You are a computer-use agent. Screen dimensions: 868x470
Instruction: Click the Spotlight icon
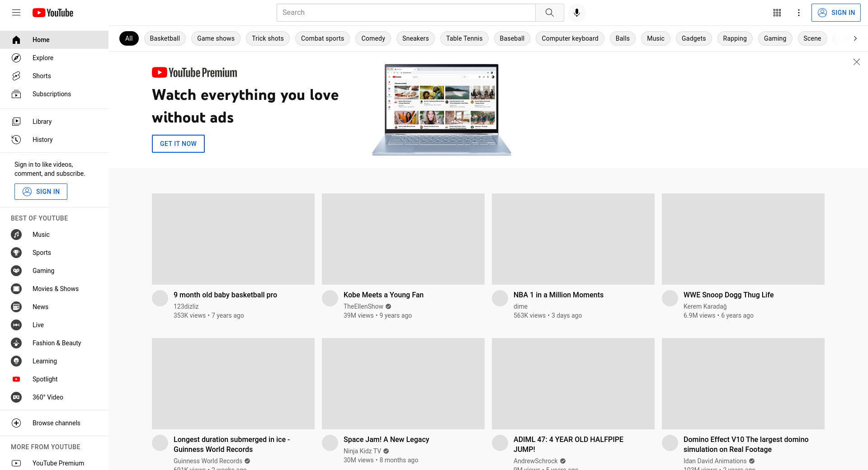click(x=16, y=379)
